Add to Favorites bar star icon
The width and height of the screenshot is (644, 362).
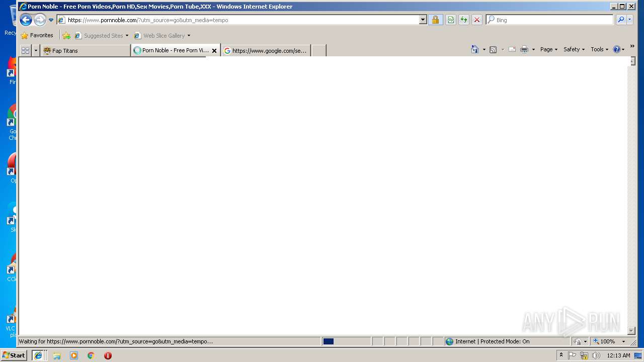coord(66,36)
